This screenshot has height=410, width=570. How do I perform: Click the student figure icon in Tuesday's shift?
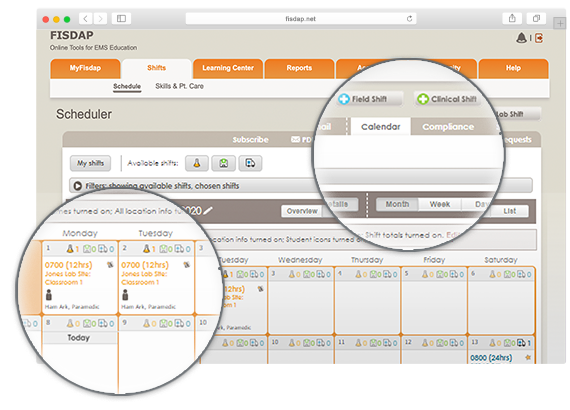coord(125,295)
